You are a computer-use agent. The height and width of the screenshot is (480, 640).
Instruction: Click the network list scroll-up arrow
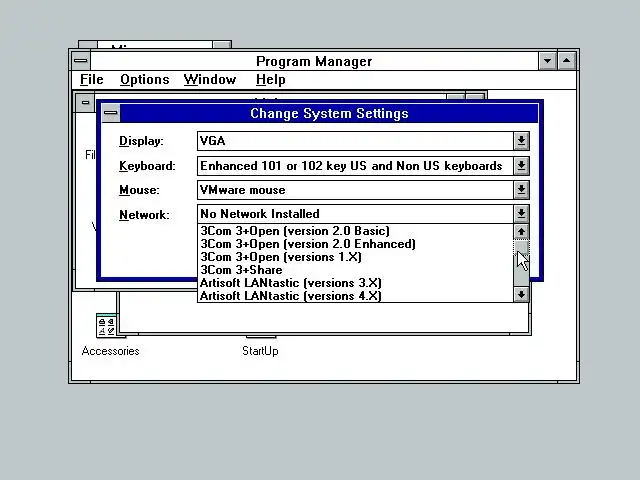521,232
